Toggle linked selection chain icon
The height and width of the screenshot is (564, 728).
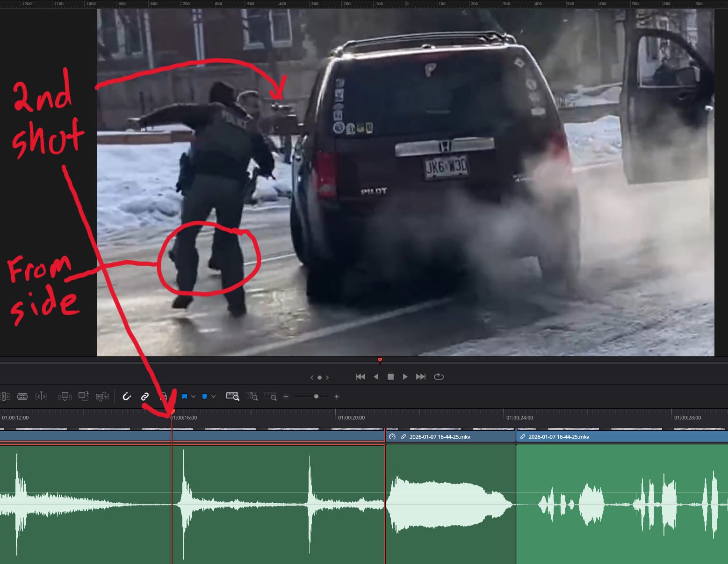pyautogui.click(x=145, y=397)
